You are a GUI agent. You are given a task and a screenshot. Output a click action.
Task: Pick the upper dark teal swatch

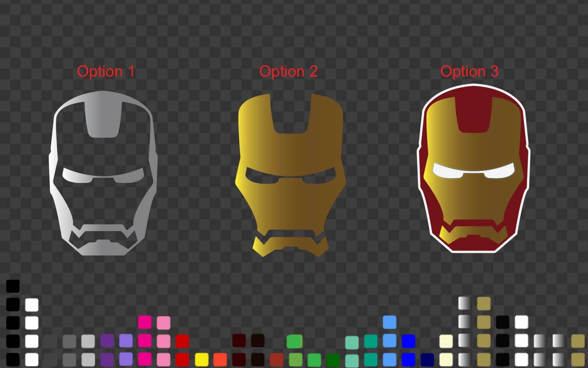(x=371, y=341)
